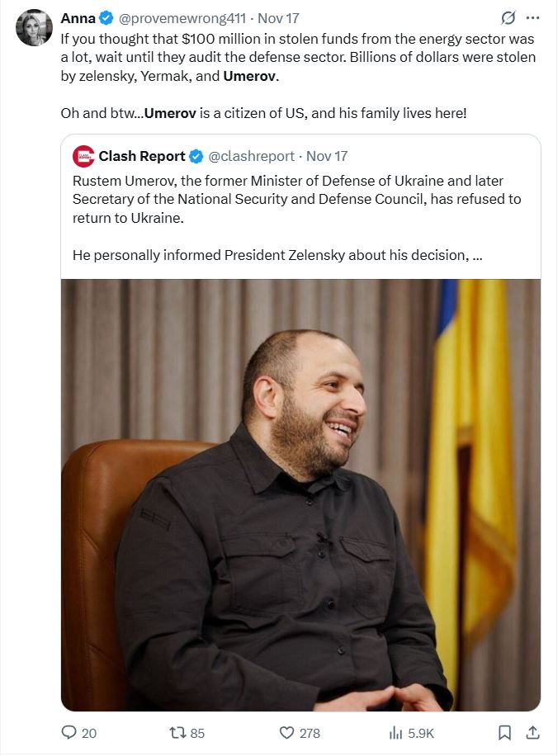Click the Anna display name
The width and height of the screenshot is (558, 756).
tap(78, 18)
